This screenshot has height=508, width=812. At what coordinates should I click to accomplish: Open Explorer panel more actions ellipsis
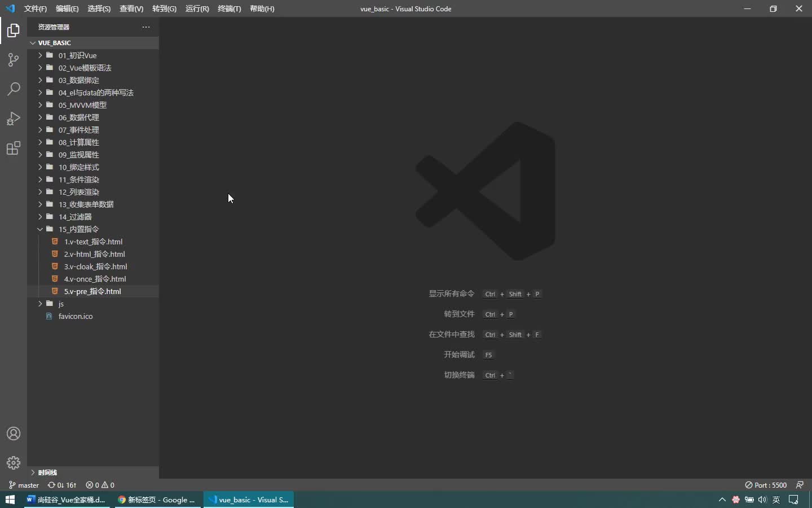click(x=146, y=27)
